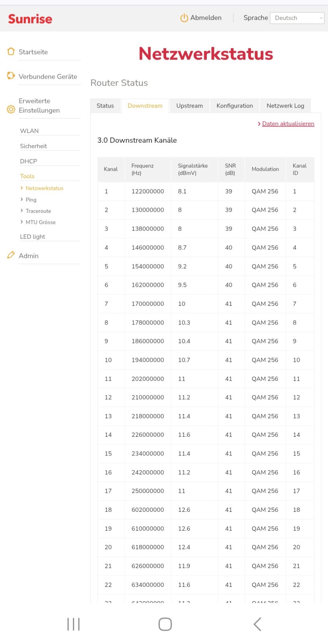Click the Verbundene Geräte icon
328x644 pixels.
[11, 76]
